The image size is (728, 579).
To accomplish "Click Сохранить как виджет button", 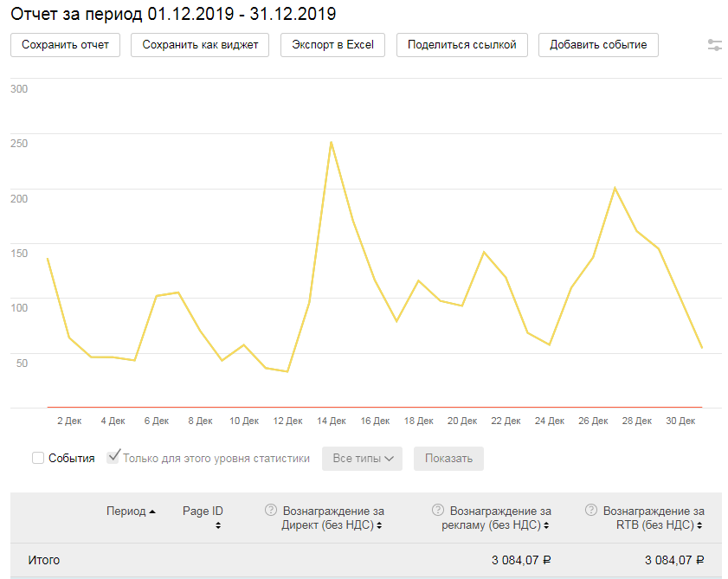I will 200,45.
